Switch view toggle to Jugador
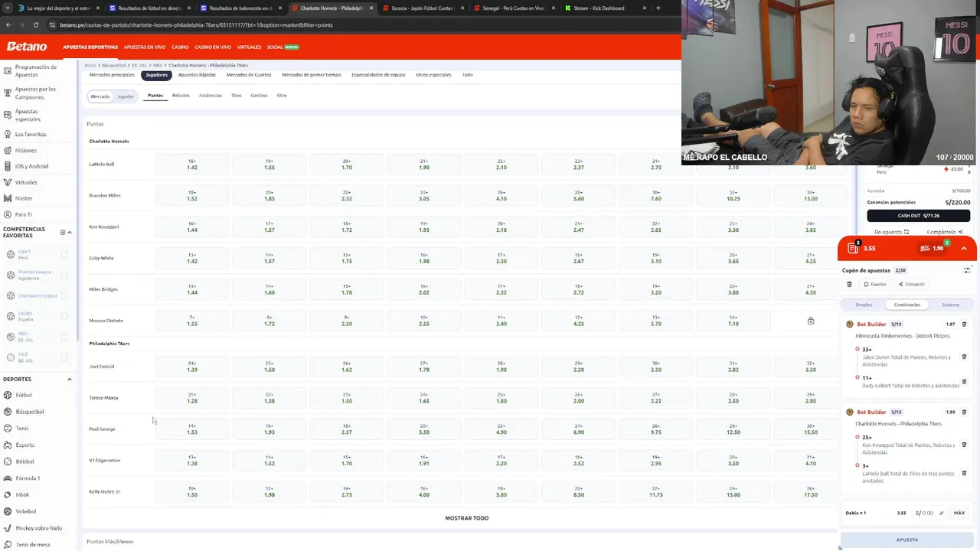 click(126, 96)
